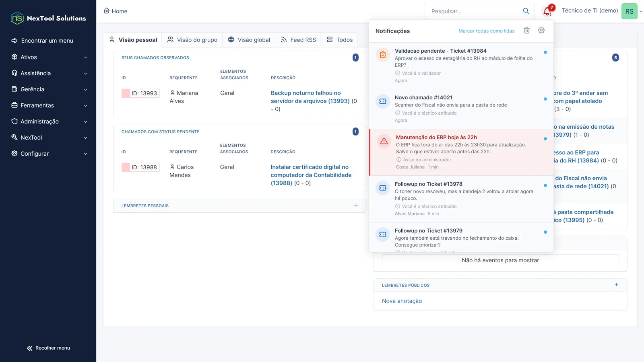Click ticket icon on Followup #13978
Image resolution: width=644 pixels, height=362 pixels.
coord(383,188)
